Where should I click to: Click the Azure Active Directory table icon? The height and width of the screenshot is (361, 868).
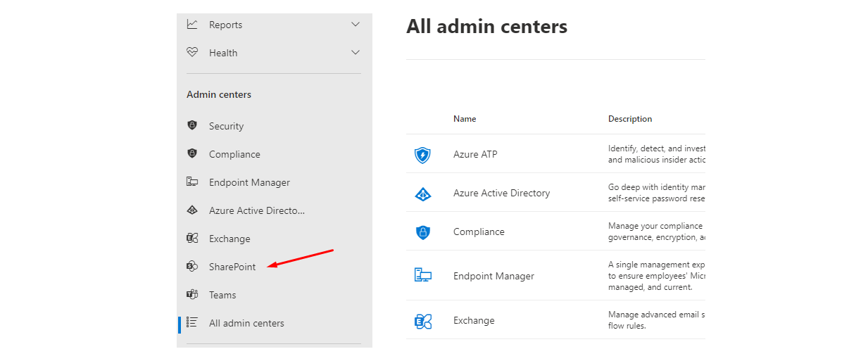click(422, 194)
